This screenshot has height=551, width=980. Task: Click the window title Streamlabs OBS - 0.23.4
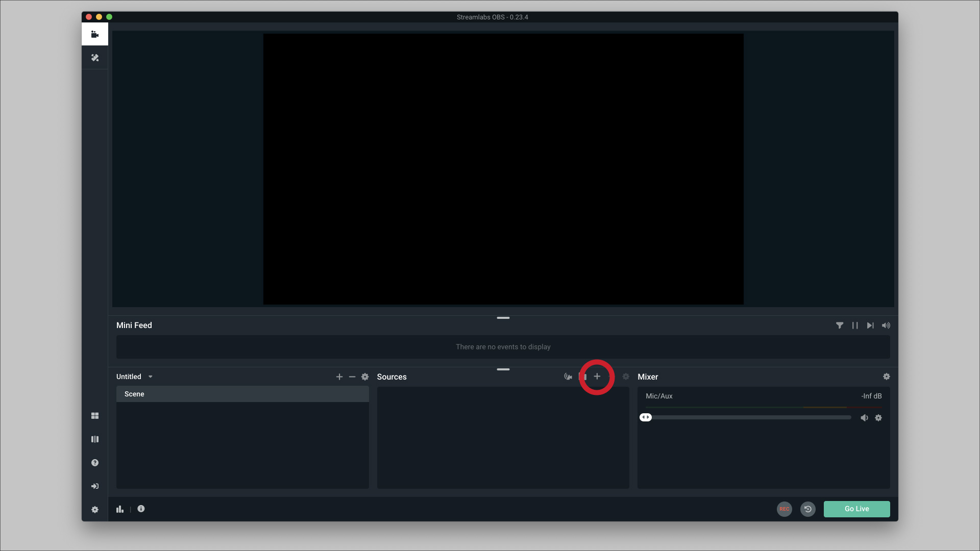coord(493,17)
